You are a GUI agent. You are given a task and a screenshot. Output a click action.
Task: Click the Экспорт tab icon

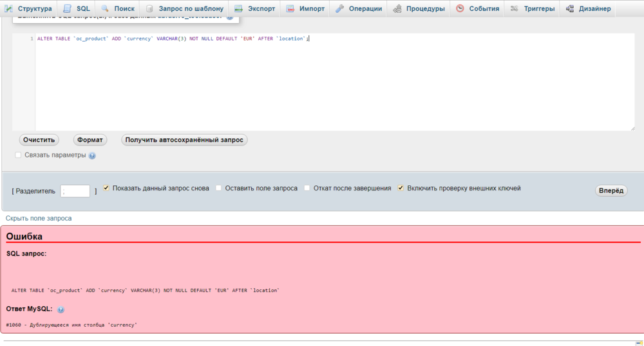pyautogui.click(x=239, y=8)
